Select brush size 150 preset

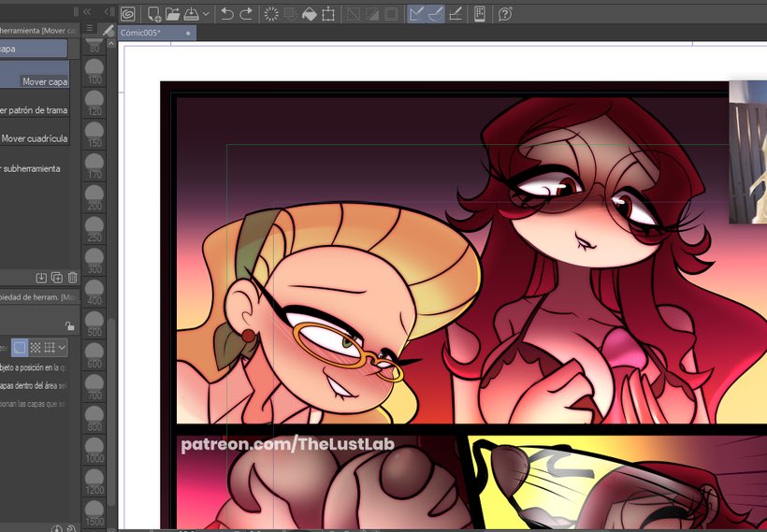pyautogui.click(x=94, y=135)
